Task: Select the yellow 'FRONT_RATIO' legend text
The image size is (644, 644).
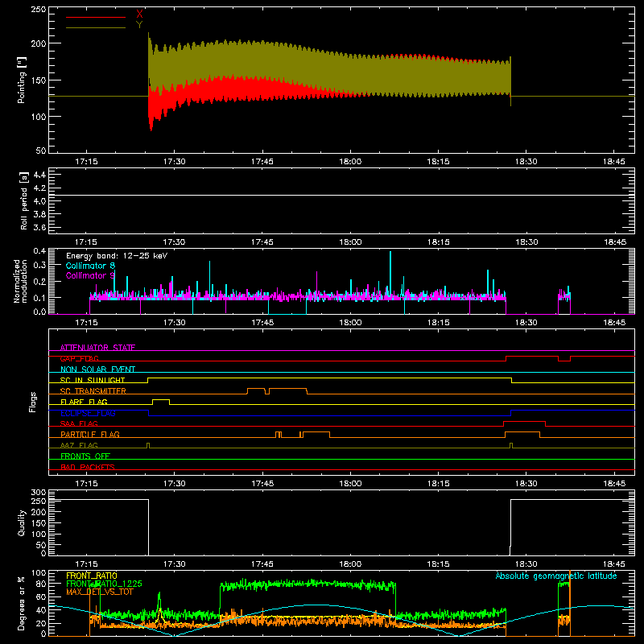Action: point(92,576)
